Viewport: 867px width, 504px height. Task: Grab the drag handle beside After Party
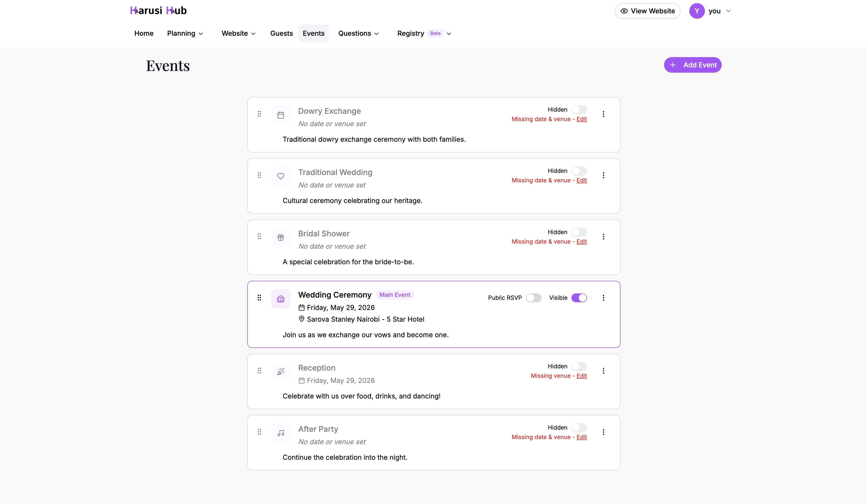pyautogui.click(x=259, y=432)
